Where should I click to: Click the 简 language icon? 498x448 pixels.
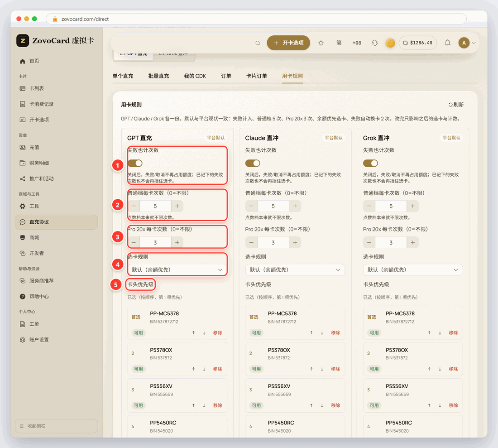click(x=339, y=43)
